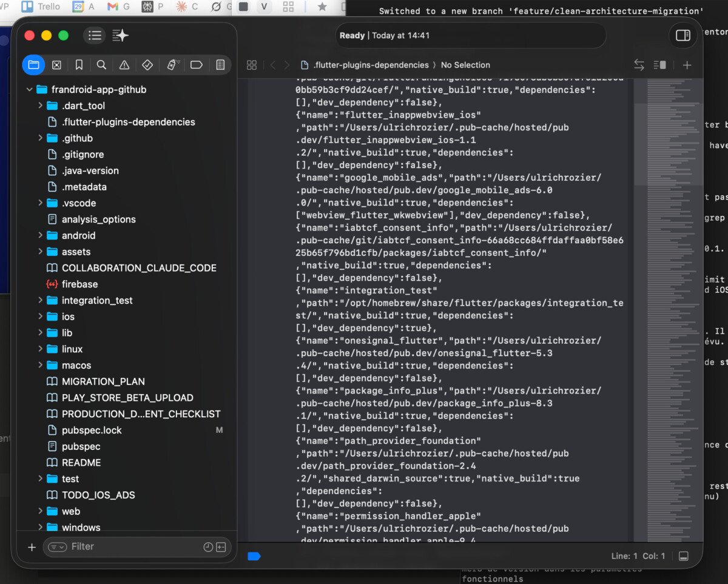
Task: Expand the lib folder
Action: pos(40,333)
